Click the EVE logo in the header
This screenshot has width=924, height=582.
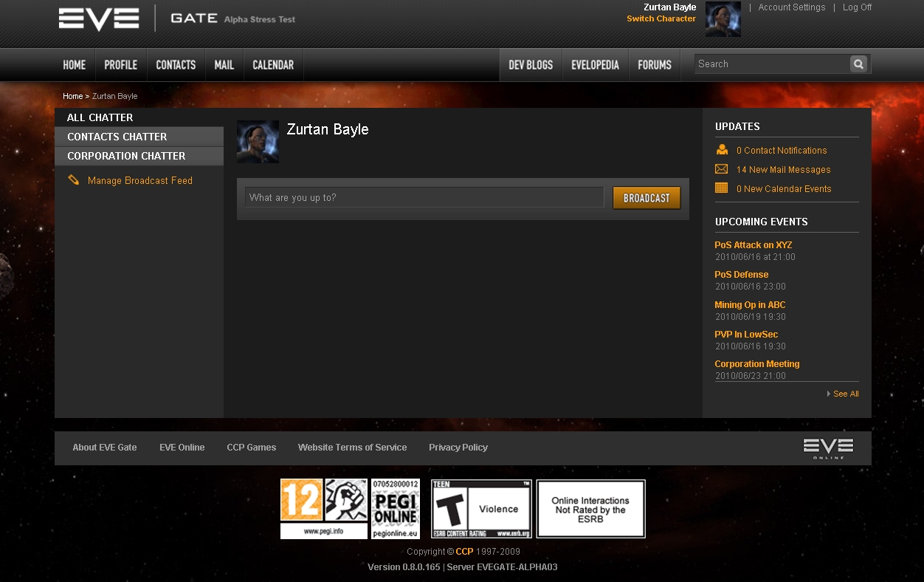tap(99, 19)
